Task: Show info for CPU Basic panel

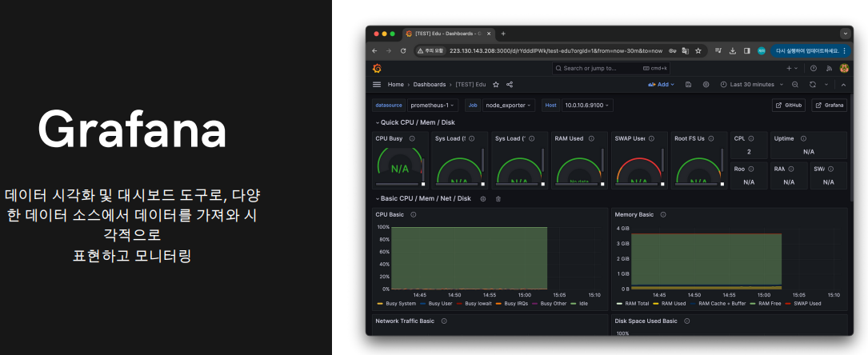Action: (x=414, y=214)
